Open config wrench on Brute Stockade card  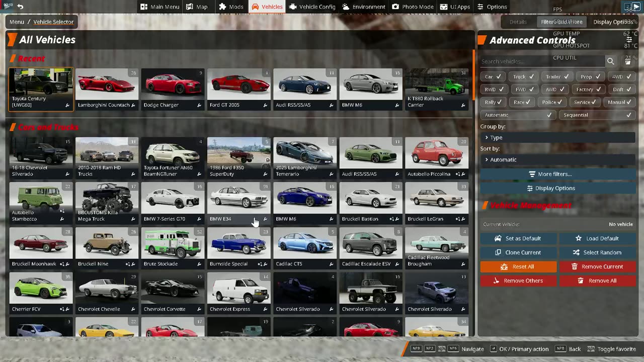click(199, 264)
